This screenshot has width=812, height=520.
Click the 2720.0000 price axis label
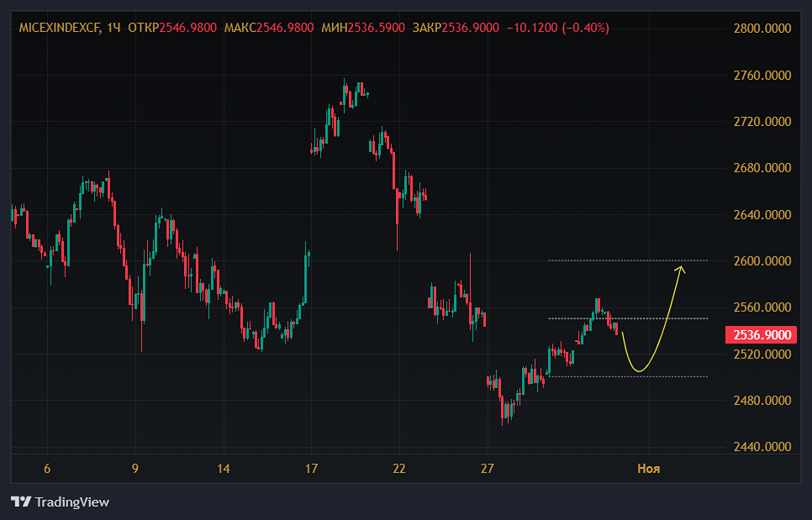pos(762,122)
